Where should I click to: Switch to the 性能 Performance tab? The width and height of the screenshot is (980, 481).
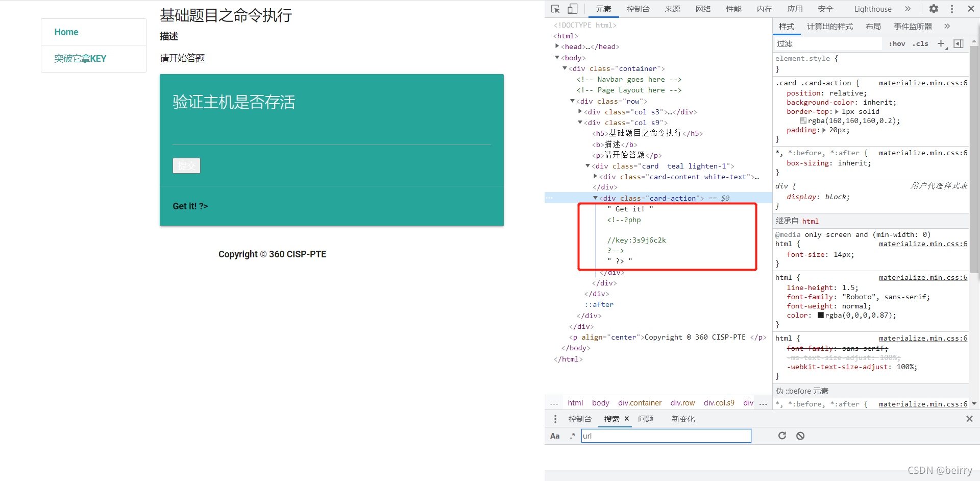(x=733, y=9)
